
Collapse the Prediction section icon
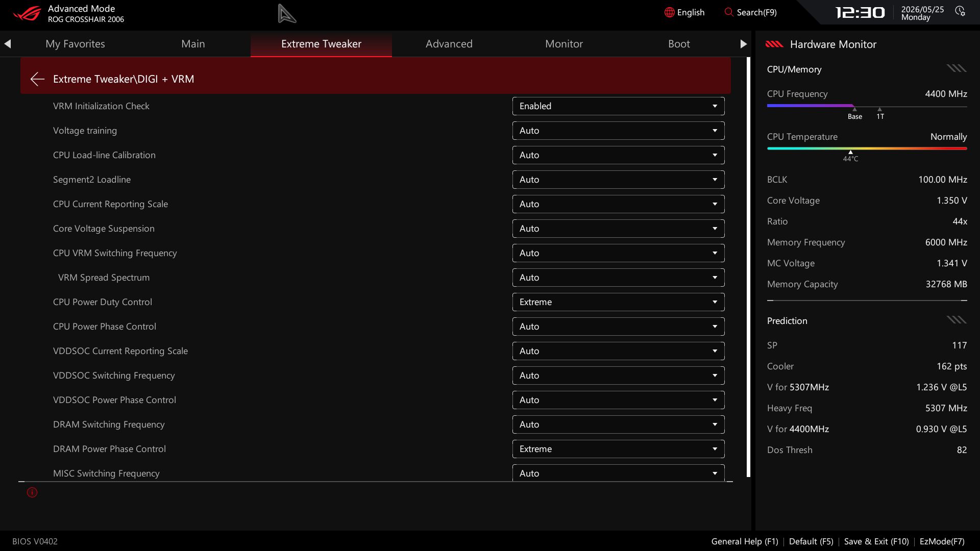coord(957,320)
